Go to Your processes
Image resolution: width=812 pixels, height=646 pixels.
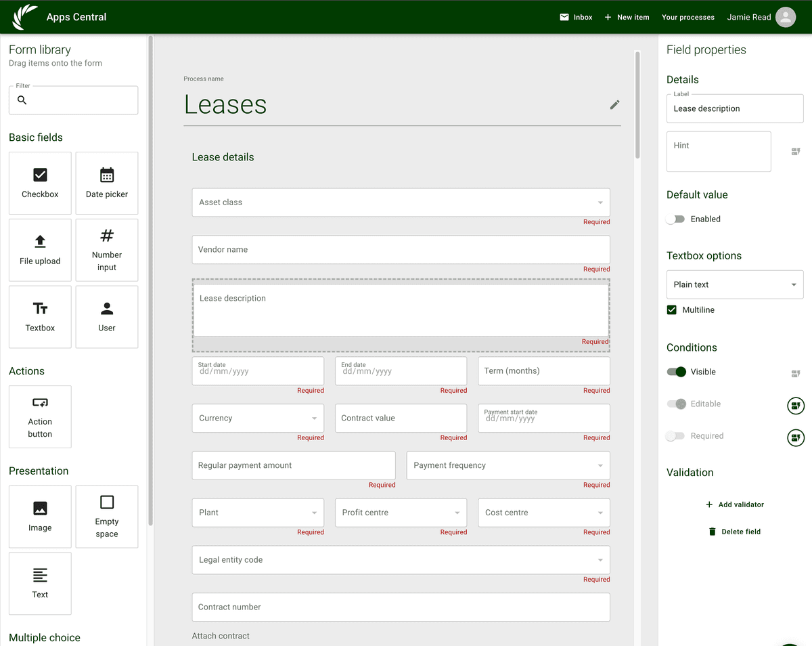click(x=687, y=17)
